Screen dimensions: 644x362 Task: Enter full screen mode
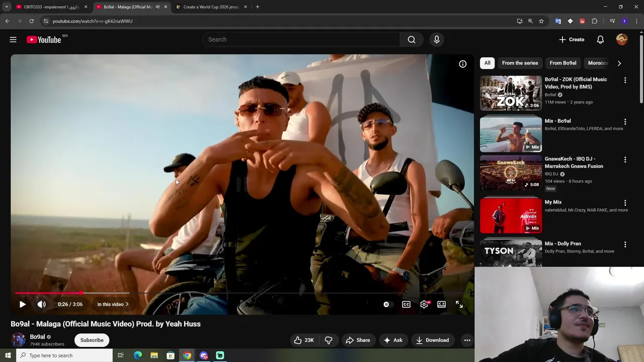(459, 304)
